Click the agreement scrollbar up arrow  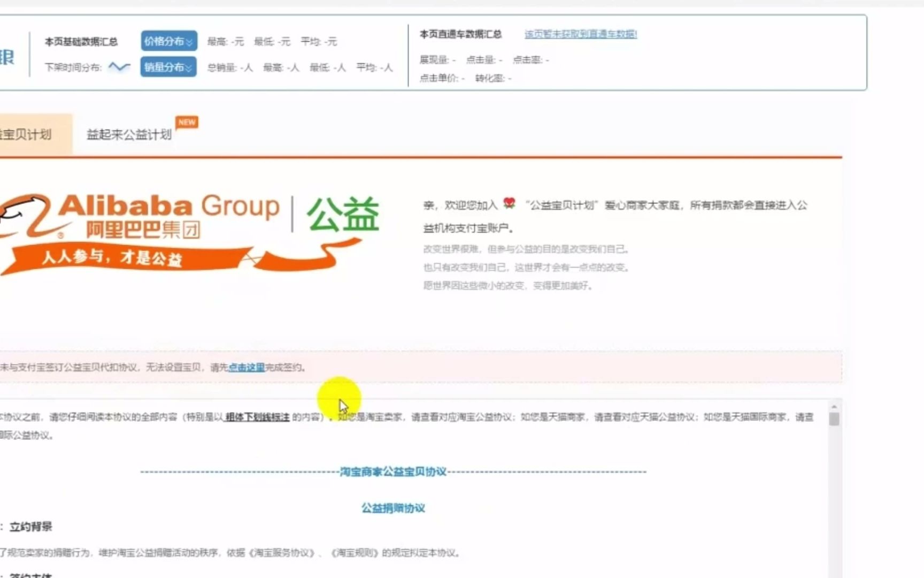pyautogui.click(x=834, y=407)
